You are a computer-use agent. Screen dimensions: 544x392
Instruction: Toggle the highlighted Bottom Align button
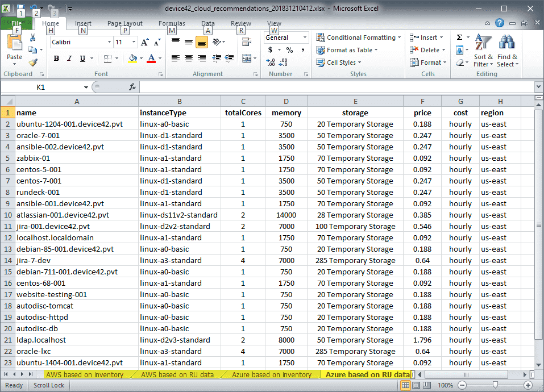[x=202, y=42]
